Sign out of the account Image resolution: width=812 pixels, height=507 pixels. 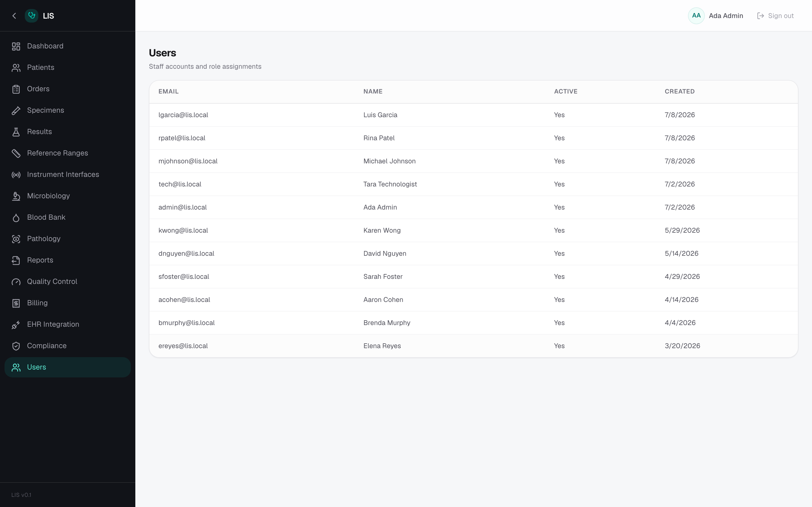(x=775, y=16)
